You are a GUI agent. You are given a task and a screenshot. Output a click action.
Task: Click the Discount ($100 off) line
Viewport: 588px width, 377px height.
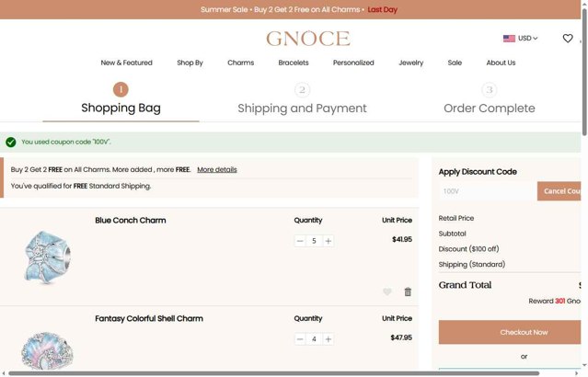click(468, 249)
